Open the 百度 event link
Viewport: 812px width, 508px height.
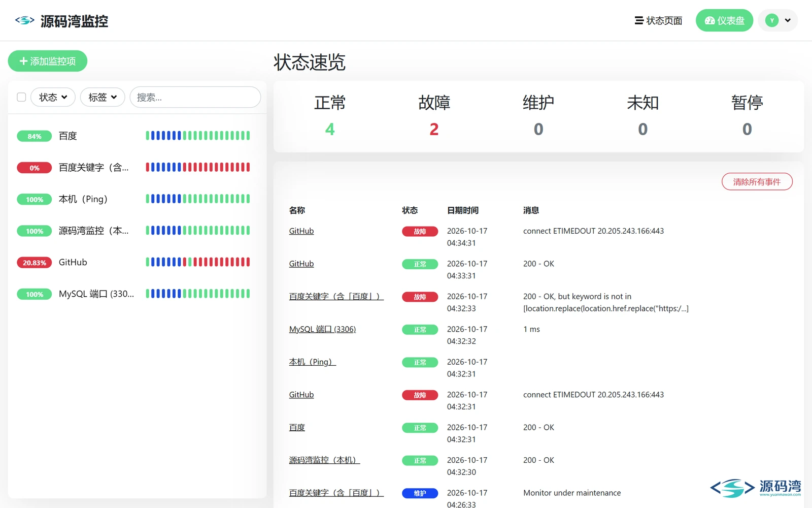297,427
